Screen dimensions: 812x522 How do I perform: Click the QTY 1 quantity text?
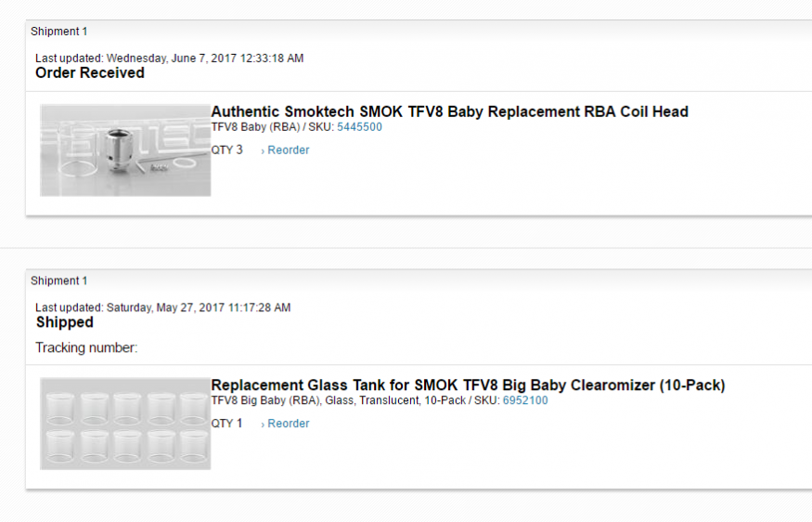[x=227, y=423]
